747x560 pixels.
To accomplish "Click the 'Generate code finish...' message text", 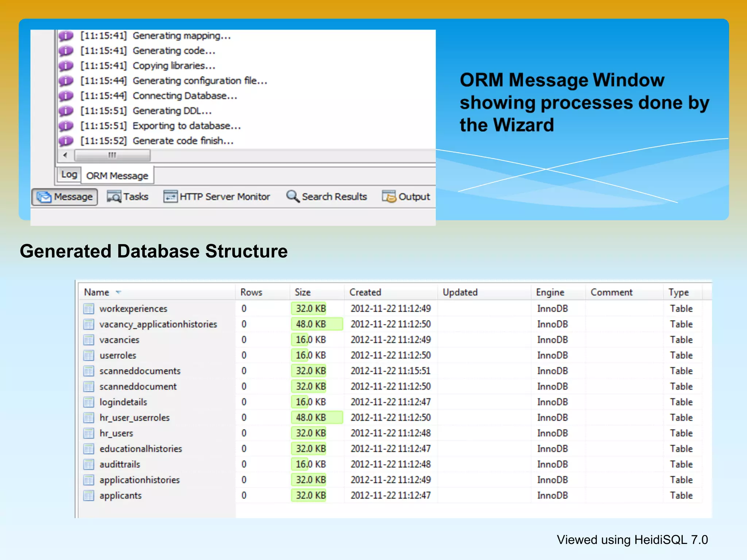I will click(183, 141).
